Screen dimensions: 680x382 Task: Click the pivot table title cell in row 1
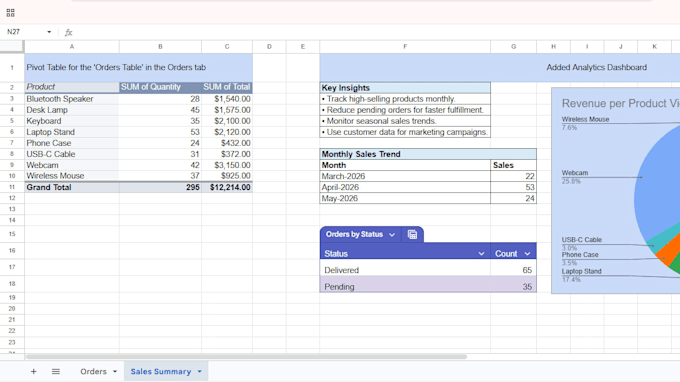139,68
